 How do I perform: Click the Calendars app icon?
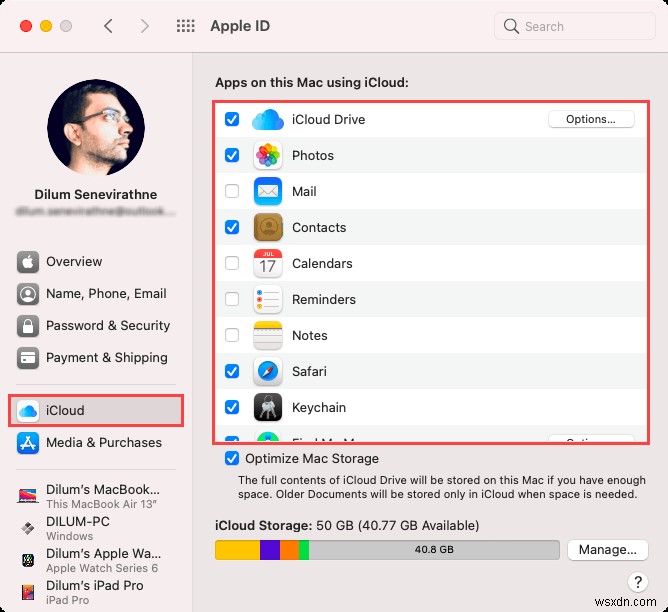[x=268, y=263]
